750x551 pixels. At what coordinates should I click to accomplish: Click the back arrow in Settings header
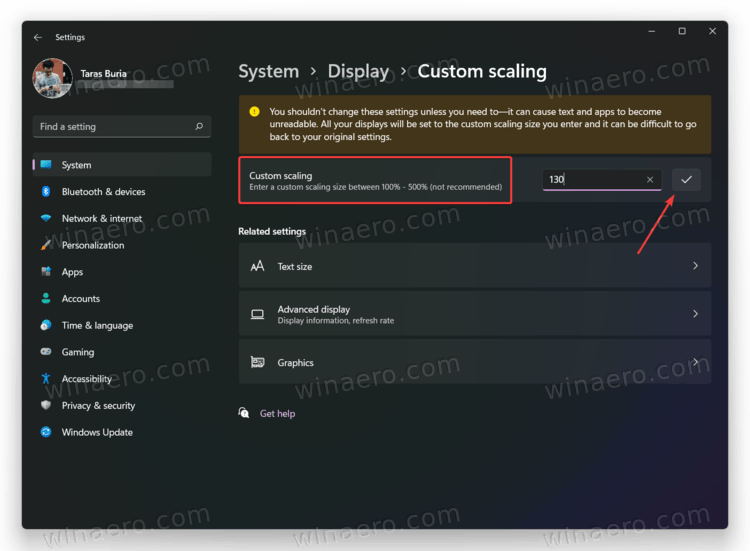click(38, 37)
